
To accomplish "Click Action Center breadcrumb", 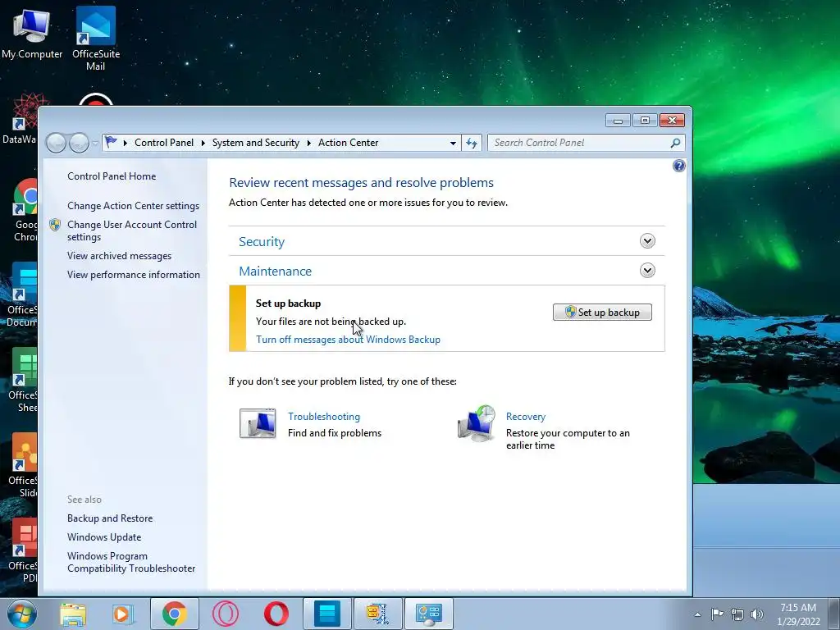I will click(x=348, y=143).
